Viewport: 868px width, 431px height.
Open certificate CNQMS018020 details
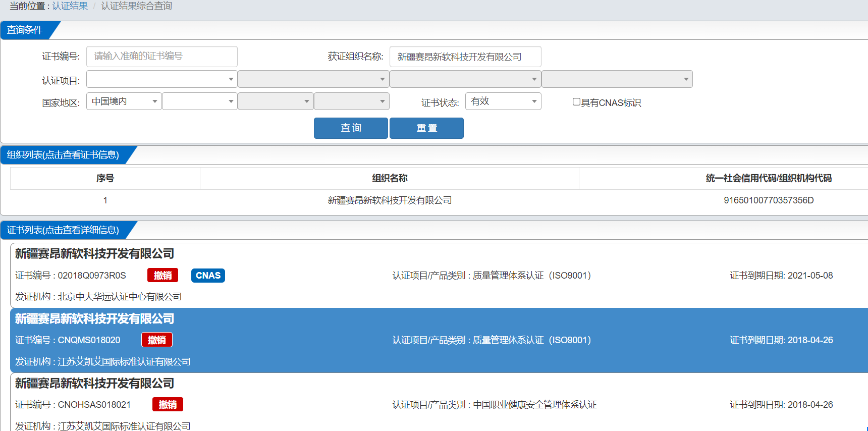tap(439, 340)
